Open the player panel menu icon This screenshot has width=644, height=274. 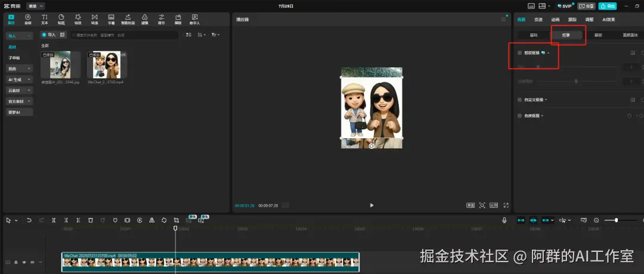[503, 19]
